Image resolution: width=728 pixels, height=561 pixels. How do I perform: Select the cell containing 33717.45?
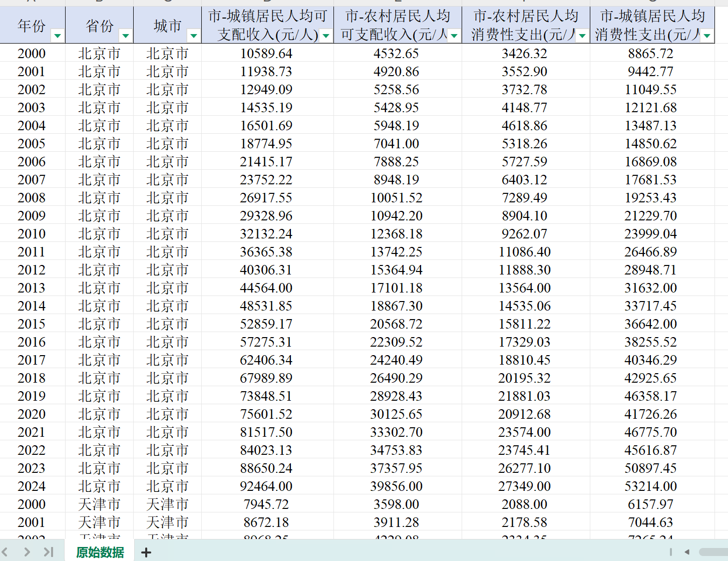[652, 306]
